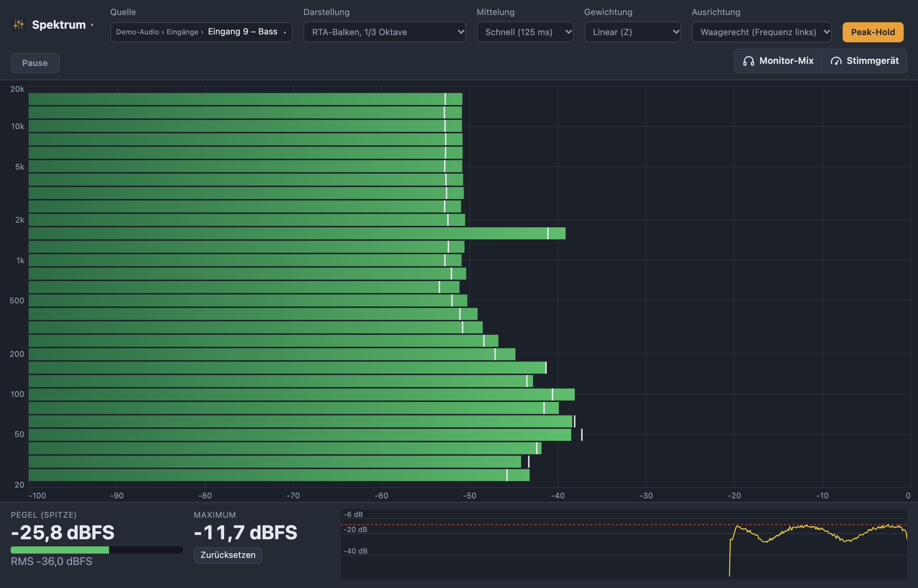Image resolution: width=918 pixels, height=588 pixels.
Task: Toggle the Peak-Hold button
Action: pyautogui.click(x=873, y=32)
